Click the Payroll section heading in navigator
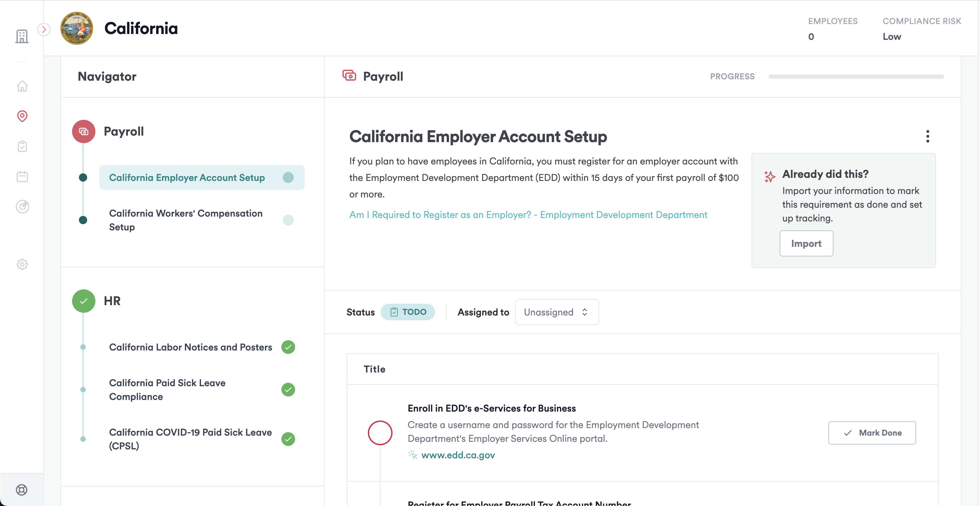This screenshot has height=506, width=980. (124, 131)
